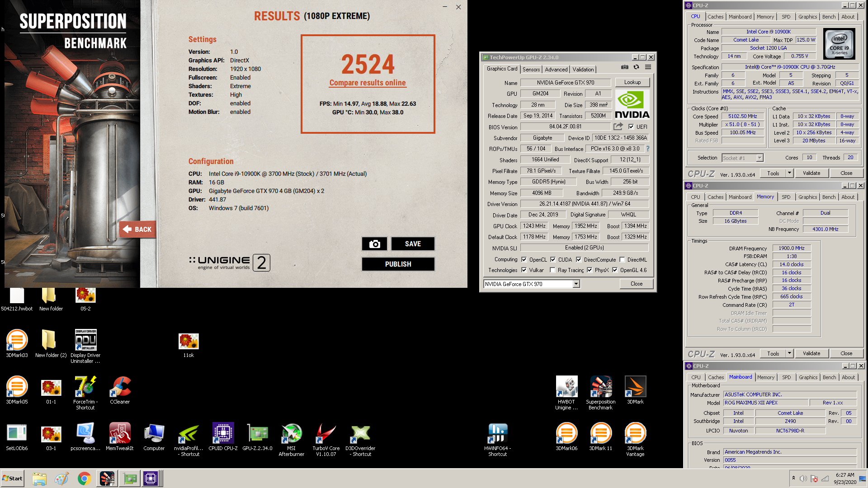
Task: Open the HWiNFO64 shortcut icon
Action: tap(498, 440)
